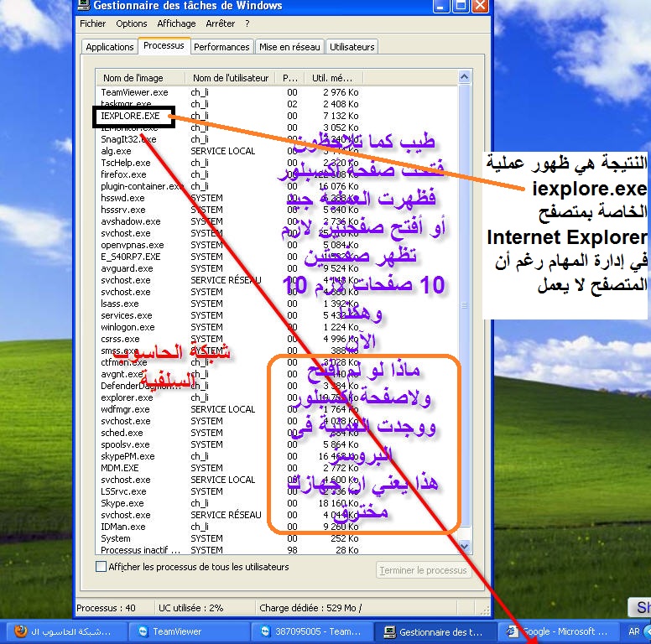Screen dimensions: 651x644
Task: Maximize the Task Manager window
Action: [x=461, y=7]
